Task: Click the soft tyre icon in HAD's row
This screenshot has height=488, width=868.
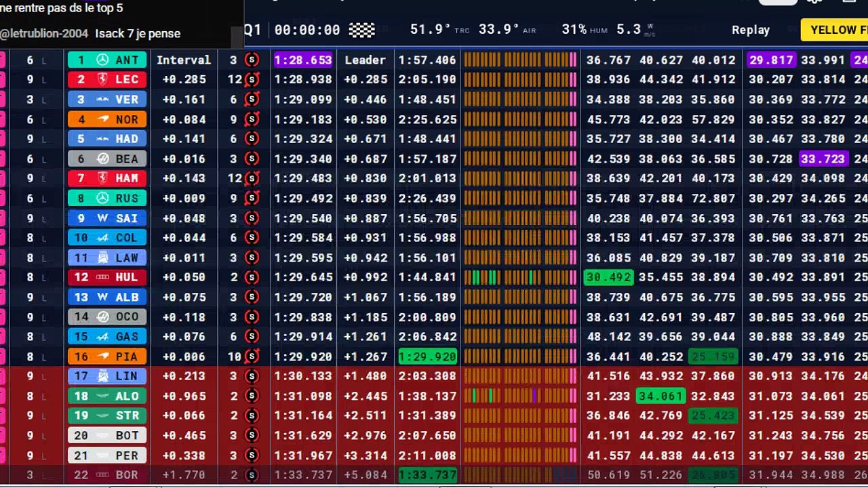Action: [x=252, y=139]
